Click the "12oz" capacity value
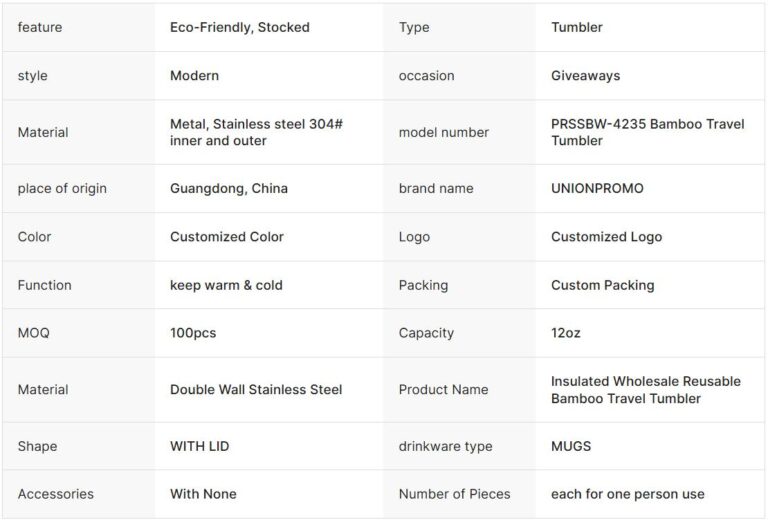The width and height of the screenshot is (768, 520). (565, 333)
